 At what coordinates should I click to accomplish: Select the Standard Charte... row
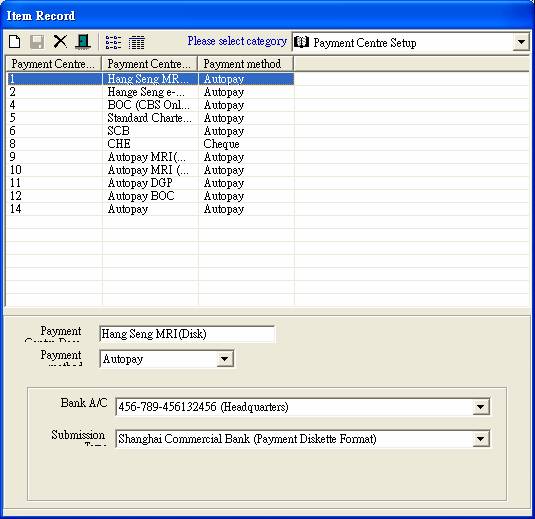click(x=150, y=118)
